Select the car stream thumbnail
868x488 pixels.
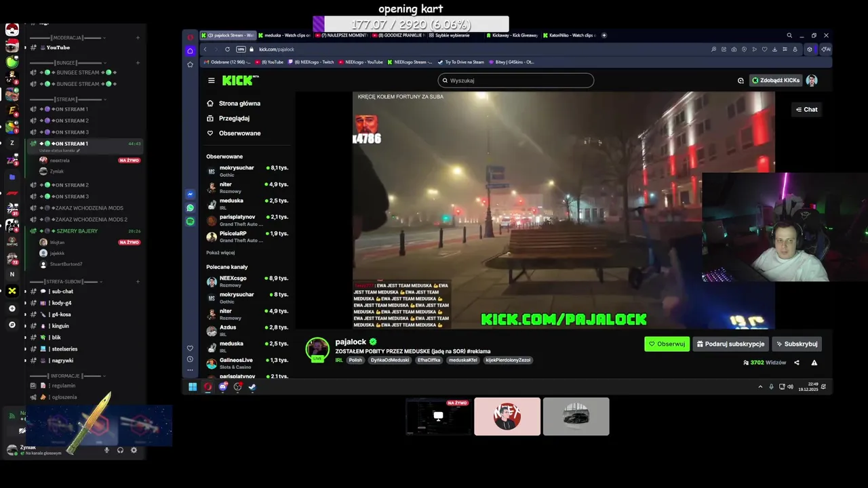pos(576,416)
